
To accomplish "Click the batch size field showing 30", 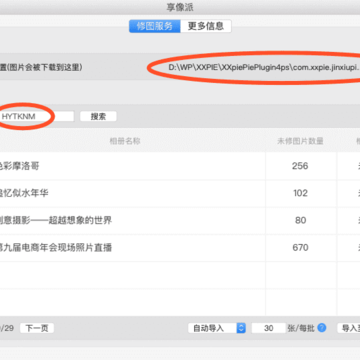I will pos(269,328).
